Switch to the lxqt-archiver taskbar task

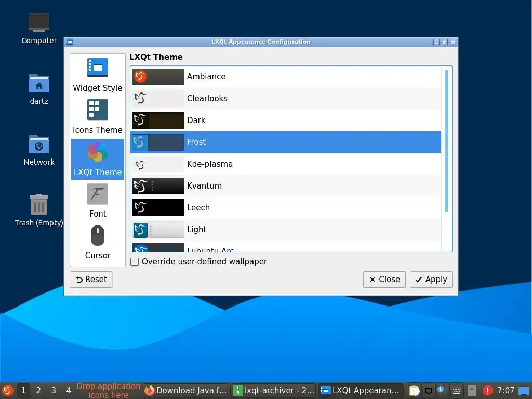pyautogui.click(x=273, y=391)
